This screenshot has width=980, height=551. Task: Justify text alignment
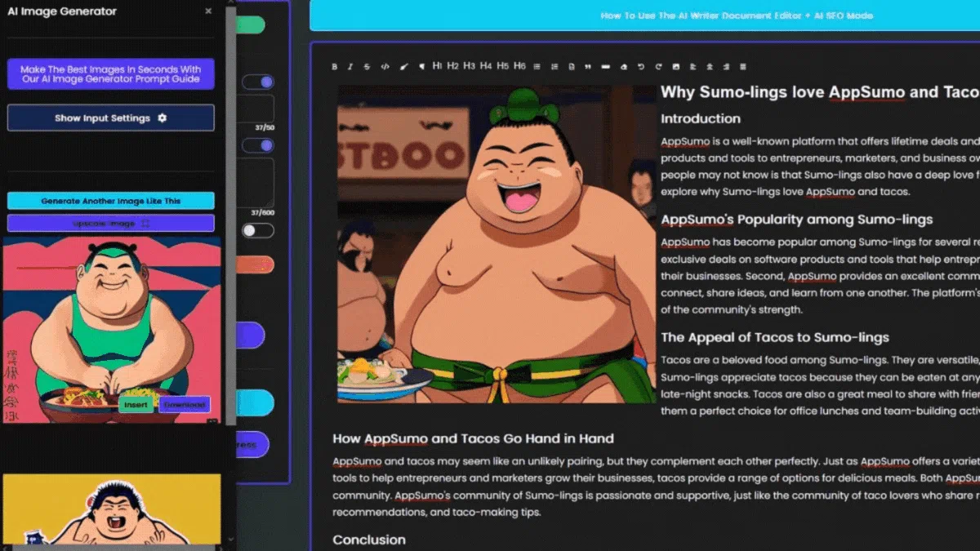[742, 66]
